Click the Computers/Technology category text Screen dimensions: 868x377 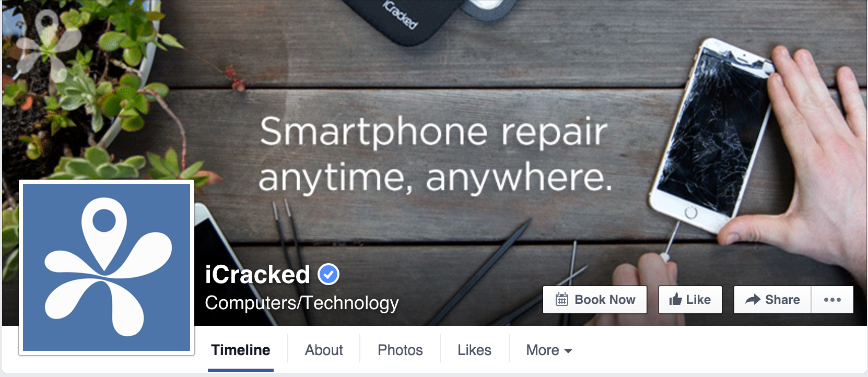click(x=302, y=303)
